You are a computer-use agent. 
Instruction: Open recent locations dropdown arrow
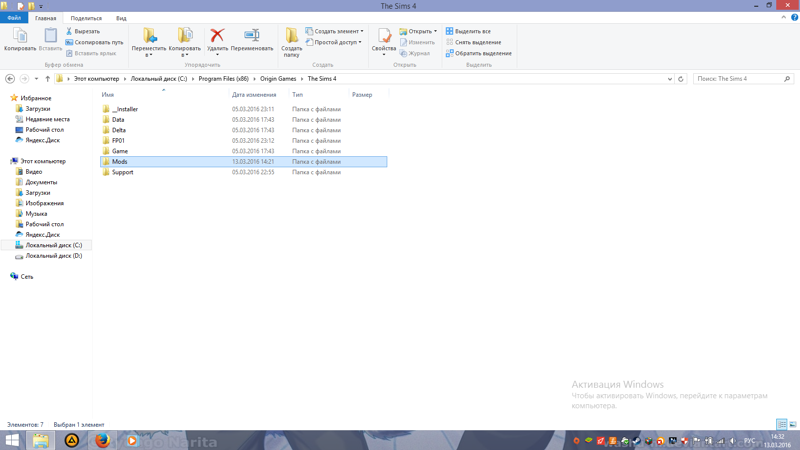(x=36, y=79)
